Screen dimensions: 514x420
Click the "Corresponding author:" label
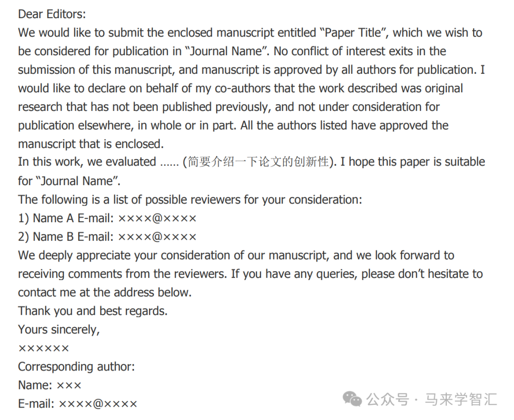pos(76,367)
